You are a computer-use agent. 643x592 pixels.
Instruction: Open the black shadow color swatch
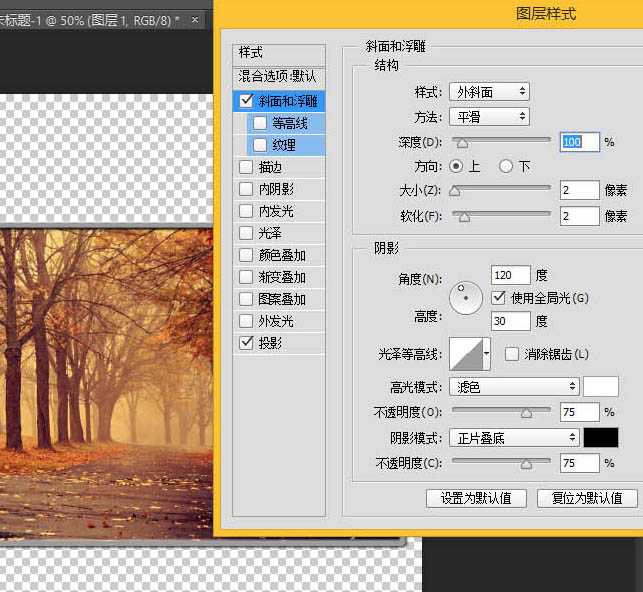pyautogui.click(x=601, y=438)
